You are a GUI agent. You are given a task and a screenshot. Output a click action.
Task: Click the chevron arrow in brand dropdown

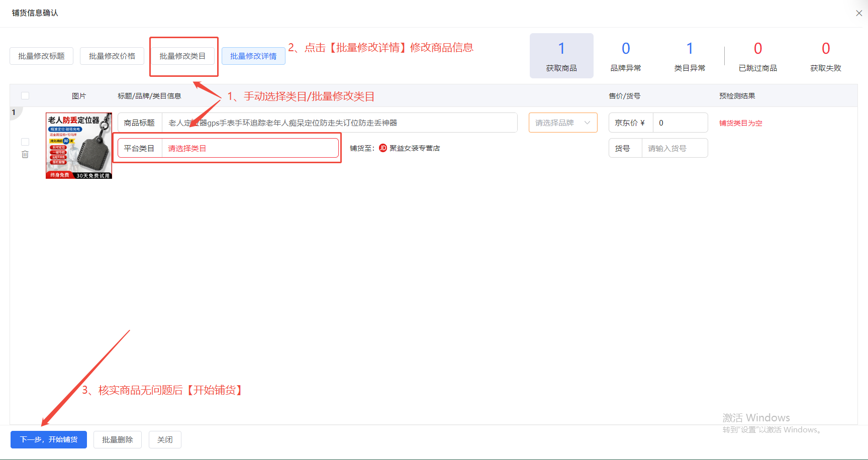tap(587, 123)
